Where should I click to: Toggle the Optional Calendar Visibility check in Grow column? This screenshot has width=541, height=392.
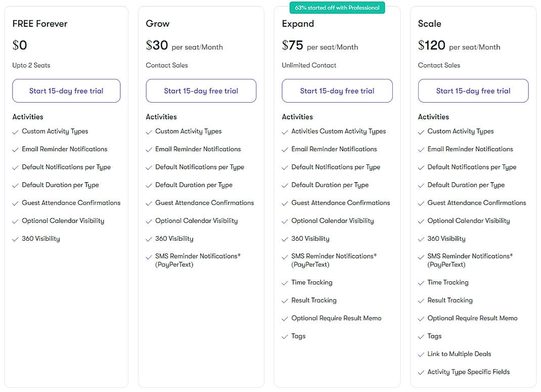[149, 221]
